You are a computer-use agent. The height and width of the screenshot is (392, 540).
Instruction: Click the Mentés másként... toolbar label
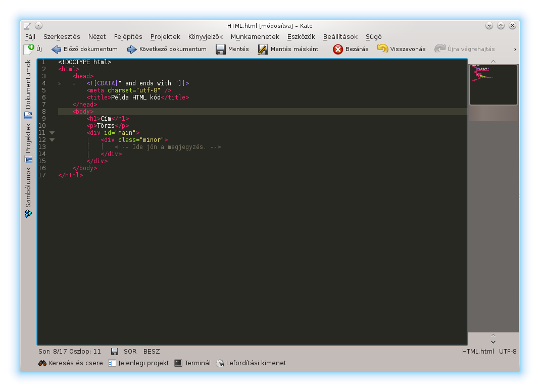pyautogui.click(x=297, y=50)
